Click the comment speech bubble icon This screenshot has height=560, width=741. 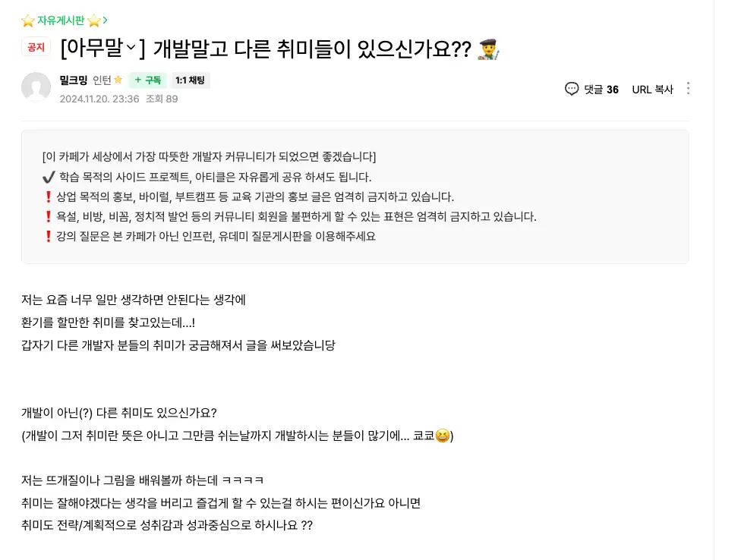point(572,89)
